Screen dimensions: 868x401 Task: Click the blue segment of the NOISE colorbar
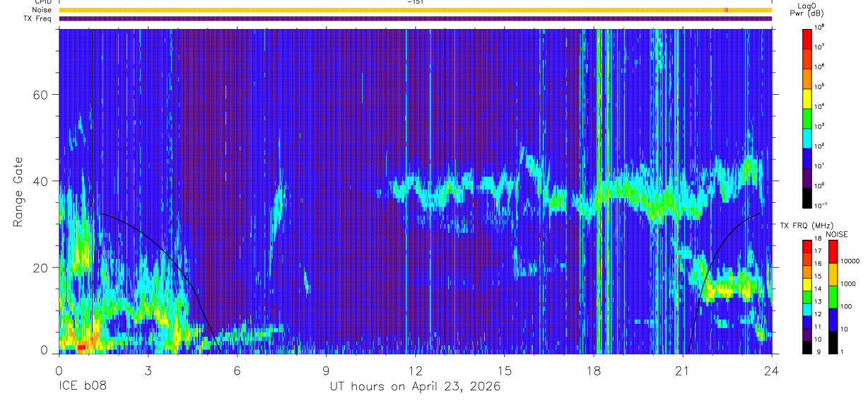(833, 320)
